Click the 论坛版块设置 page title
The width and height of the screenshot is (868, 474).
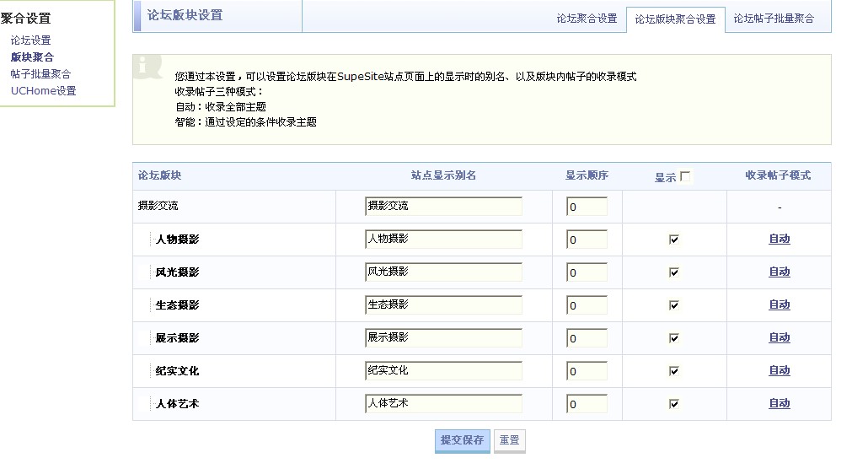[185, 15]
